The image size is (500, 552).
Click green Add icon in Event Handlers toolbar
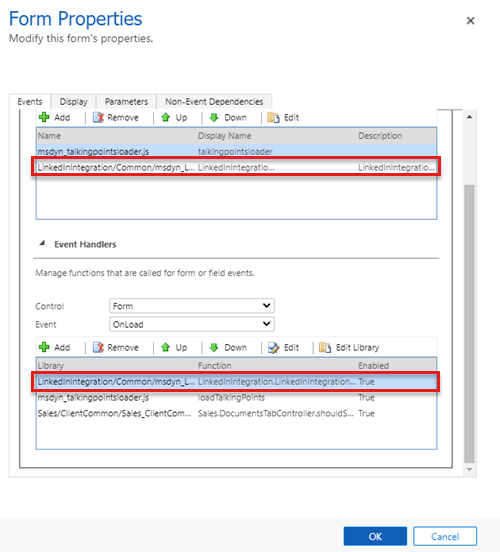[x=44, y=347]
